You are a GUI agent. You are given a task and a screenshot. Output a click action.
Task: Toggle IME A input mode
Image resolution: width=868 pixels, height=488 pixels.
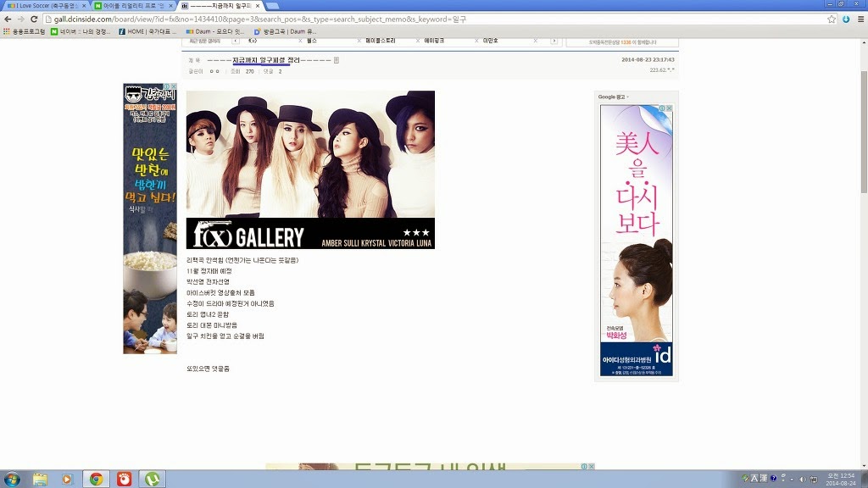coord(754,478)
